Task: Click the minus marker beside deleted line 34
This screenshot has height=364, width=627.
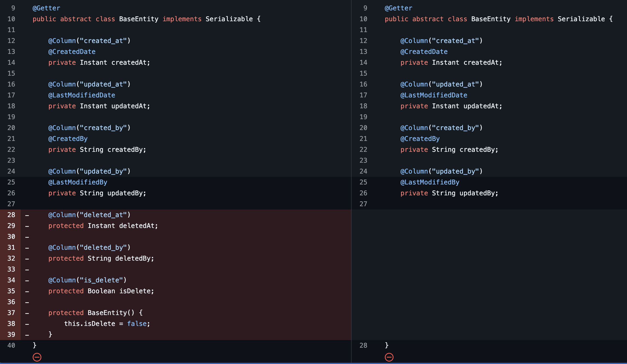Action: point(27,280)
